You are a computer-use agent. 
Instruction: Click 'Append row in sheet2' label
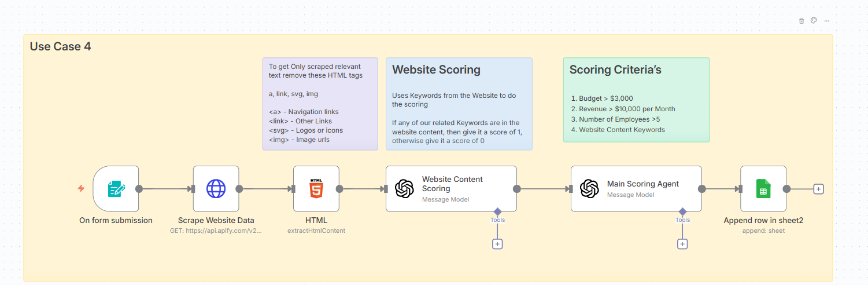pos(763,220)
